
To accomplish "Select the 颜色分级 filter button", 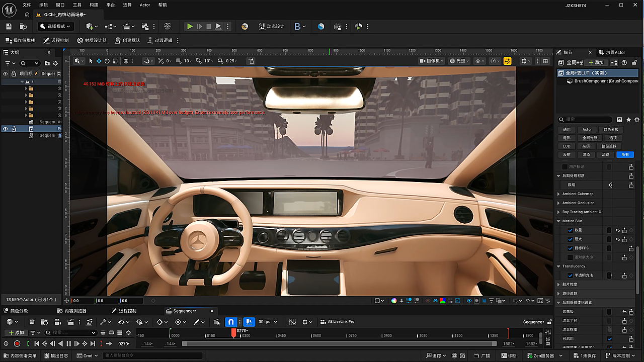I will coord(610,129).
